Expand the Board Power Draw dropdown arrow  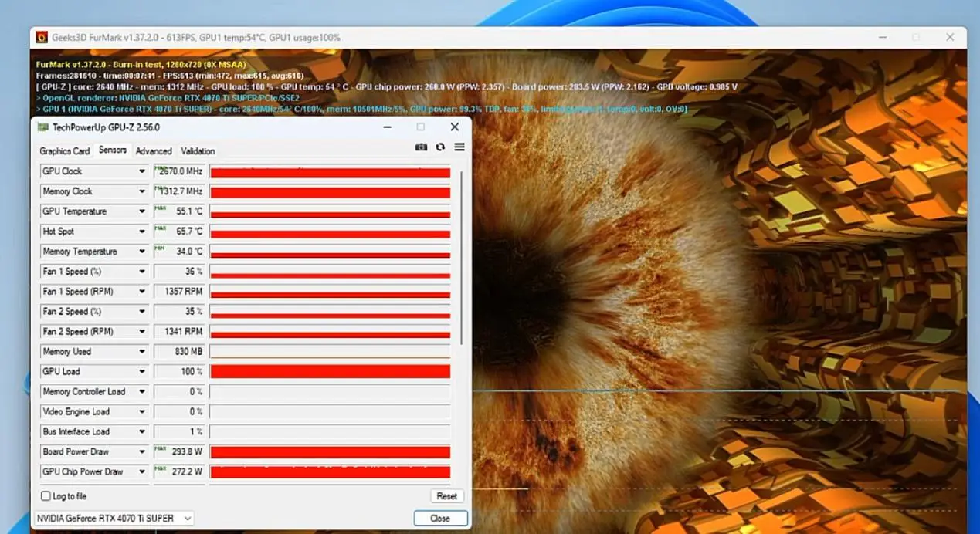click(142, 452)
